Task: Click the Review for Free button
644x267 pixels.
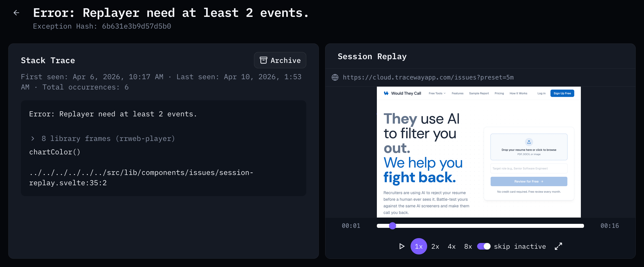Action: 529,182
